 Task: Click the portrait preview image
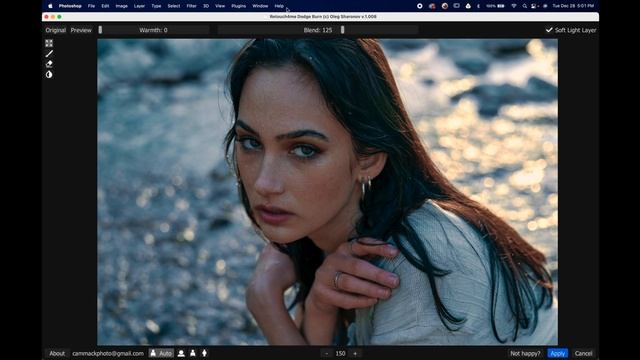(327, 192)
